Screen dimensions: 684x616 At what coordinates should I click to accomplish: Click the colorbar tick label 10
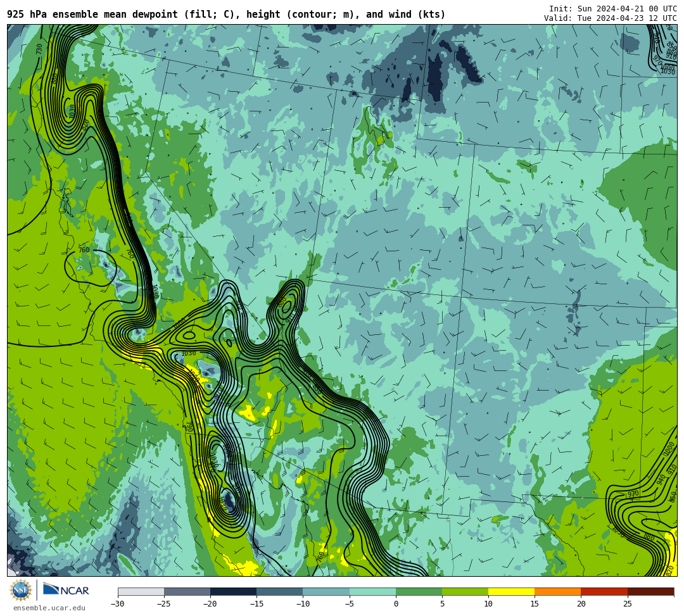tap(488, 604)
